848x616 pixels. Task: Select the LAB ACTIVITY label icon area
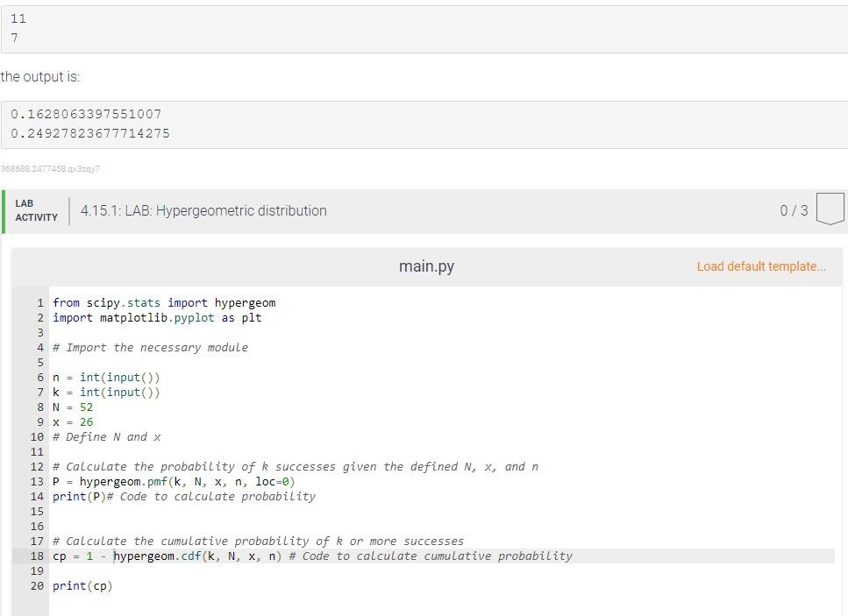click(36, 210)
